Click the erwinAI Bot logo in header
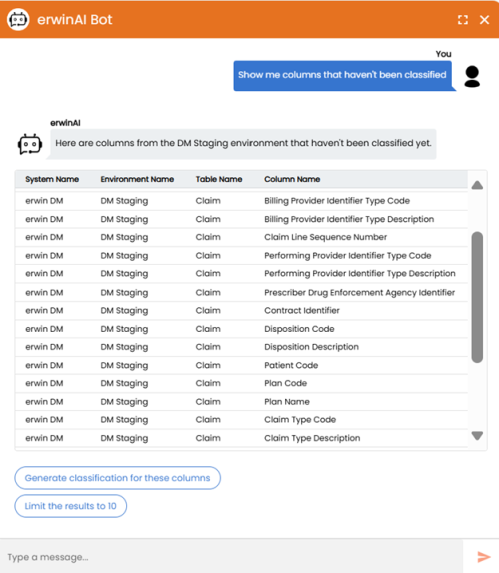The width and height of the screenshot is (499, 573). coord(18,19)
